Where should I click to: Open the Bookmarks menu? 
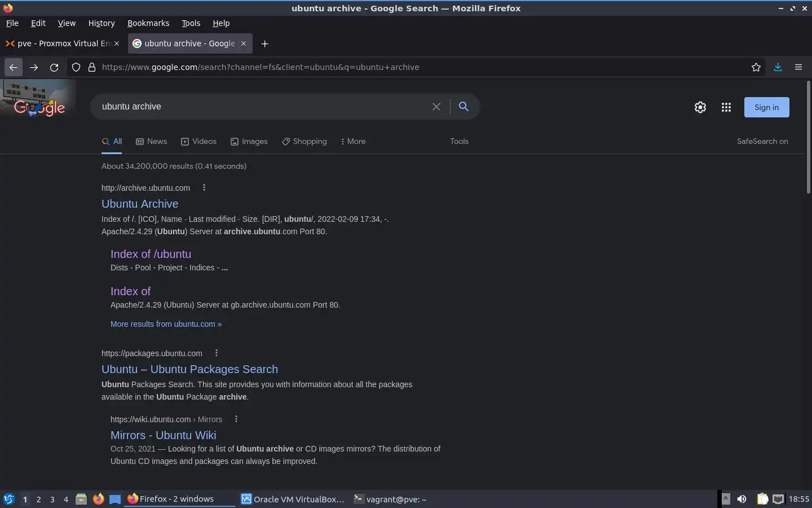148,23
